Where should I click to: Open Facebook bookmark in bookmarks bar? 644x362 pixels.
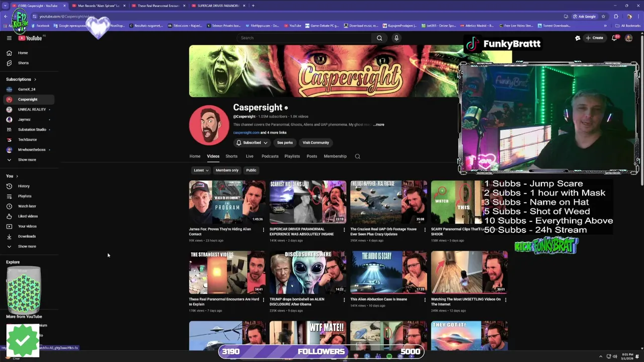coord(40,26)
